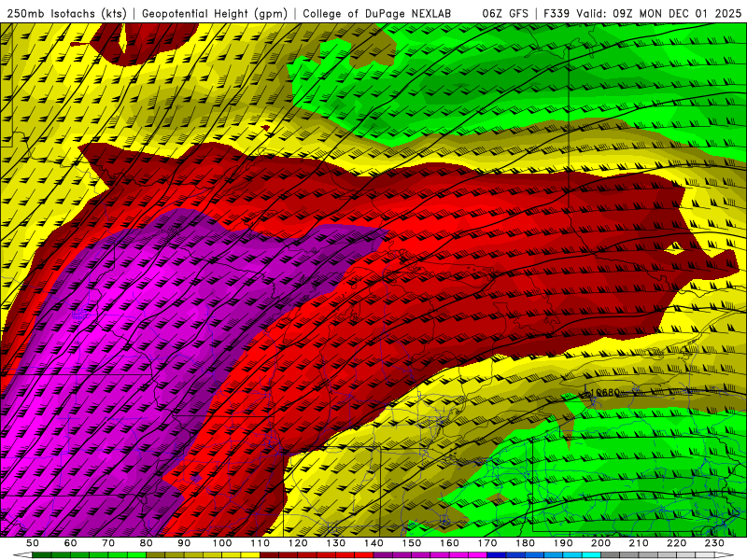
Task: Click the '220' value on the color scale
Action: click(676, 543)
